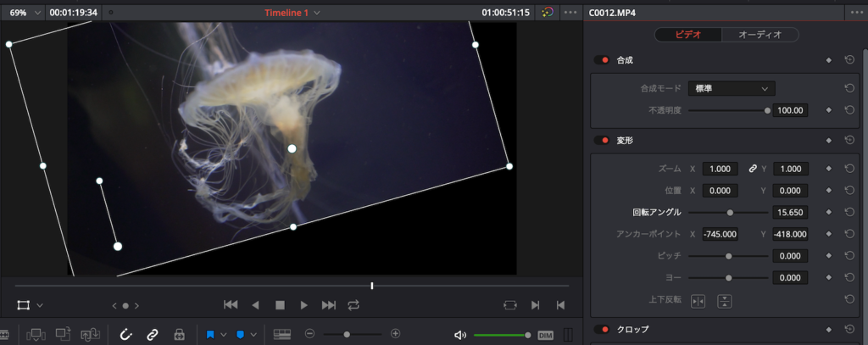
Task: Click the flip vertical button
Action: pyautogui.click(x=725, y=300)
